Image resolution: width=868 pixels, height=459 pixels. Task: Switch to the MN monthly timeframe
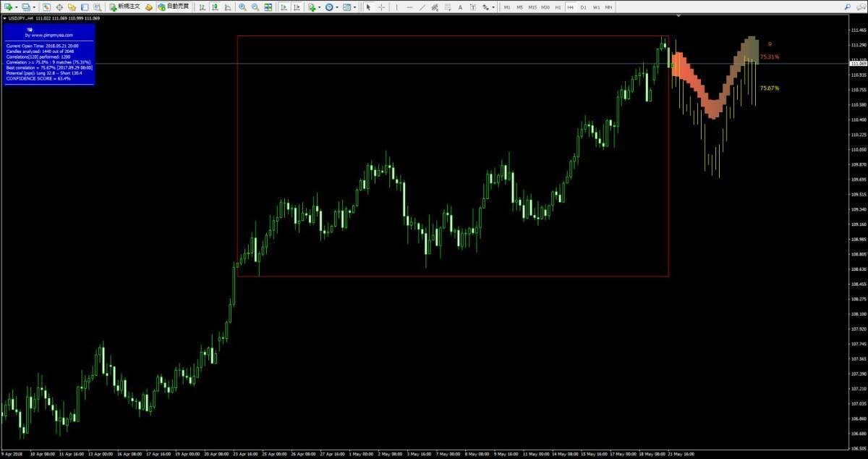click(608, 7)
